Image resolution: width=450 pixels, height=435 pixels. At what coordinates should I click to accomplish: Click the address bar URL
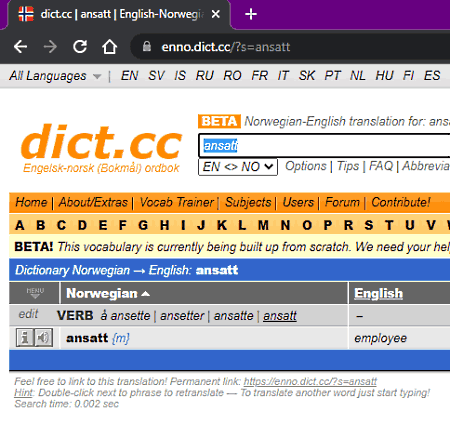tap(226, 47)
